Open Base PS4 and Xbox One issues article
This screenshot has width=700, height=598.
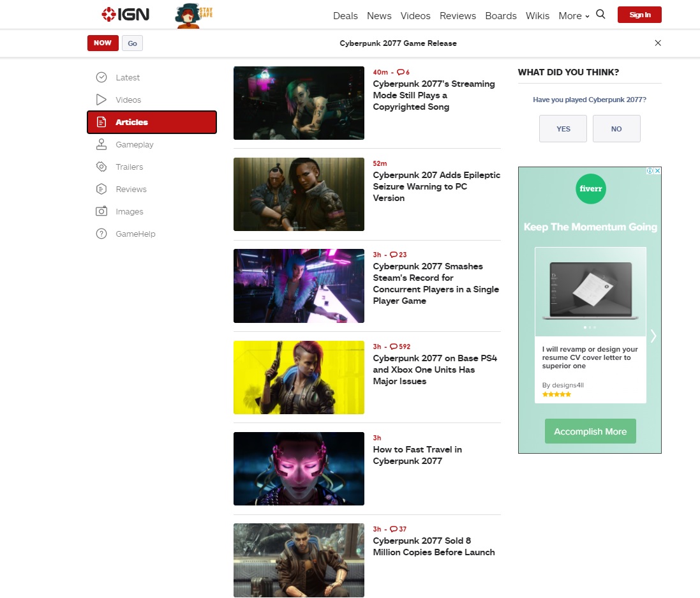tap(435, 370)
